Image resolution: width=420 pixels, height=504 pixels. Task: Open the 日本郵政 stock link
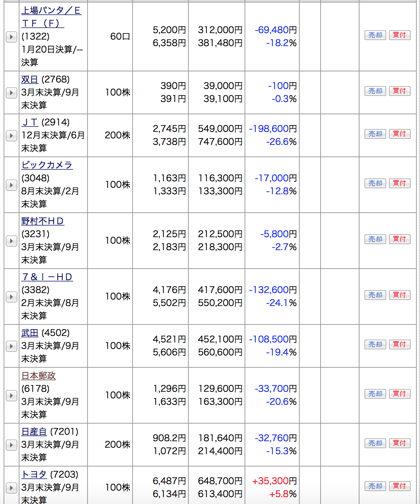click(39, 376)
